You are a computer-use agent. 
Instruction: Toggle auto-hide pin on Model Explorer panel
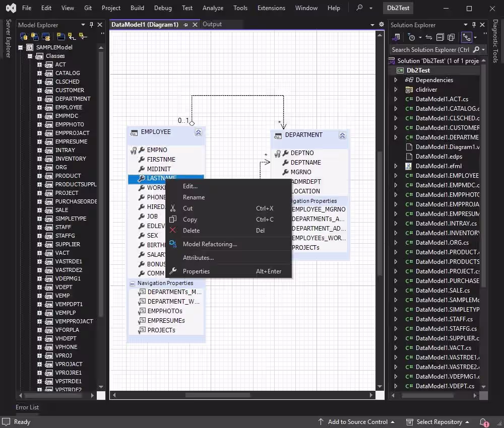pos(91,25)
